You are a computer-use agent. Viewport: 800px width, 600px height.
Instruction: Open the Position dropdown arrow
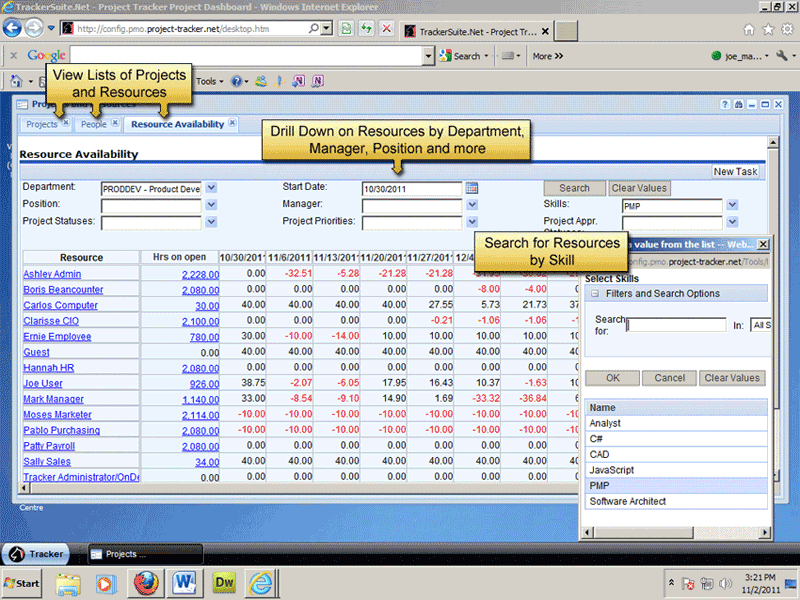click(211, 205)
